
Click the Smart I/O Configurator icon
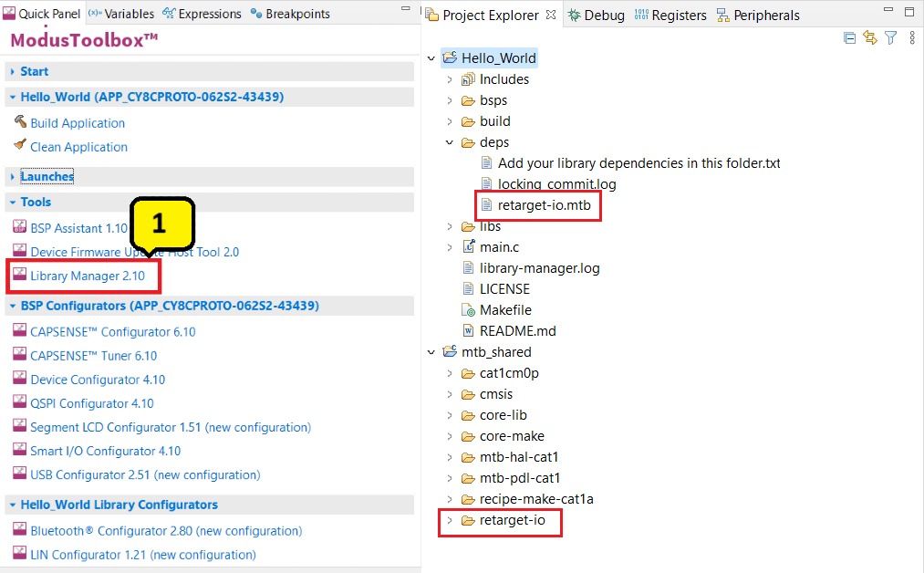19,450
